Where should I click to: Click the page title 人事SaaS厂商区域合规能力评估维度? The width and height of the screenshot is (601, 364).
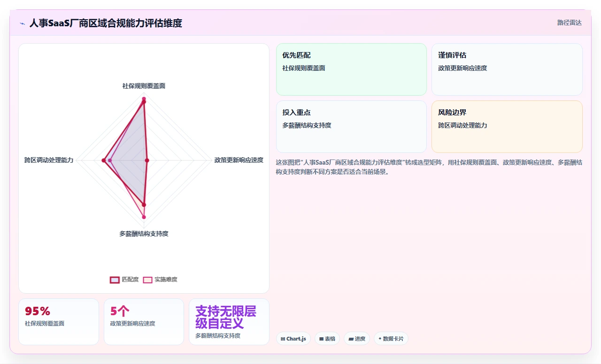(106, 23)
